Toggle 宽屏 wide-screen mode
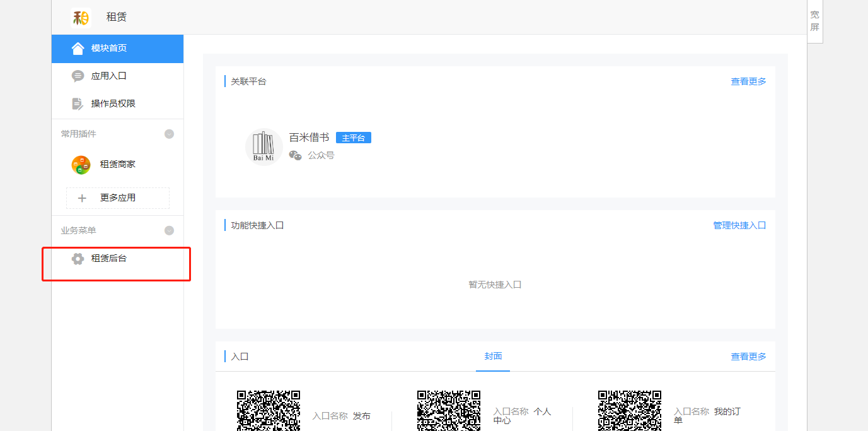This screenshot has height=431, width=868. pyautogui.click(x=815, y=21)
